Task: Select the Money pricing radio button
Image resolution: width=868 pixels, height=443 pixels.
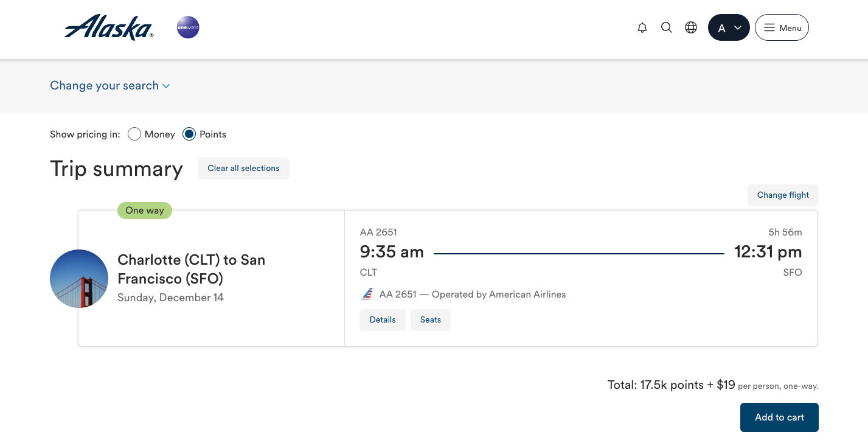Action: coord(134,134)
